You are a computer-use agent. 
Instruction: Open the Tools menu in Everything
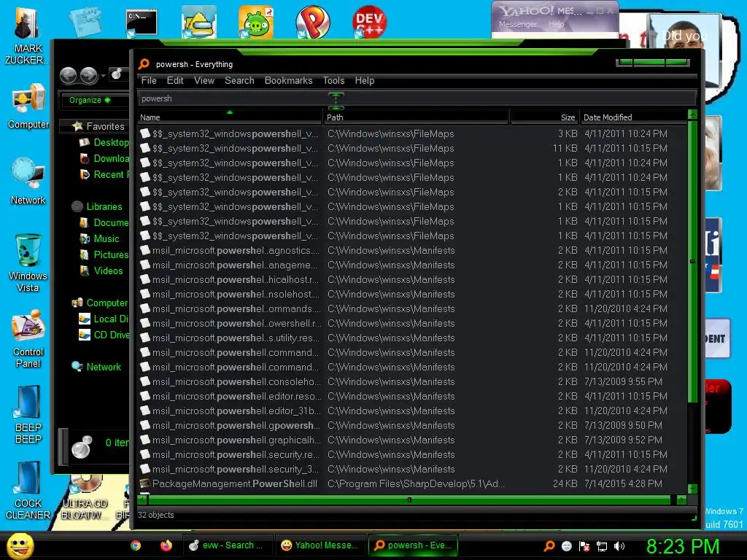333,80
